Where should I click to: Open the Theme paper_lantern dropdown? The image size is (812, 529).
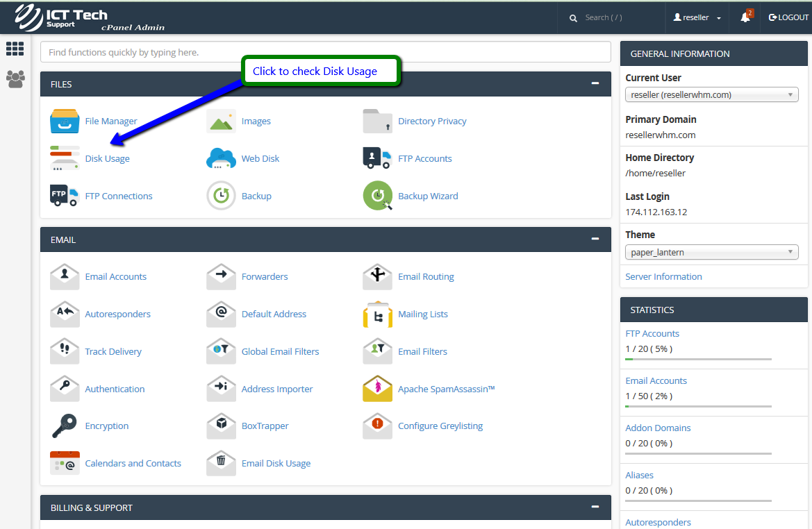pos(711,252)
